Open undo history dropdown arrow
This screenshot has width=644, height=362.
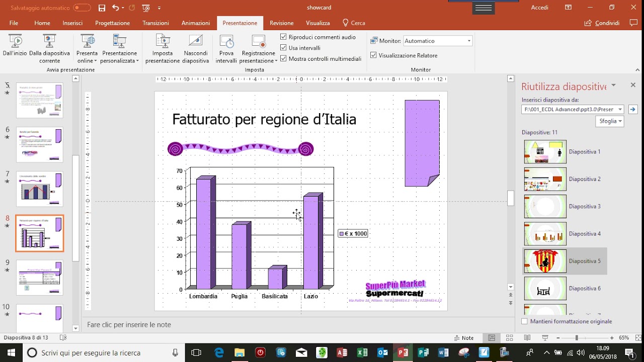tap(123, 8)
